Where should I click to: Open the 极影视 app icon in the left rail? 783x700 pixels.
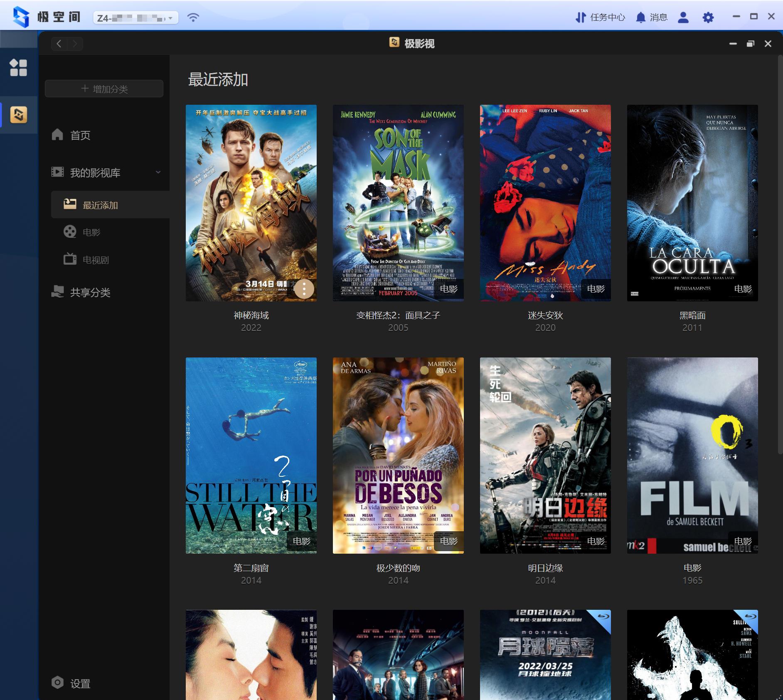18,116
